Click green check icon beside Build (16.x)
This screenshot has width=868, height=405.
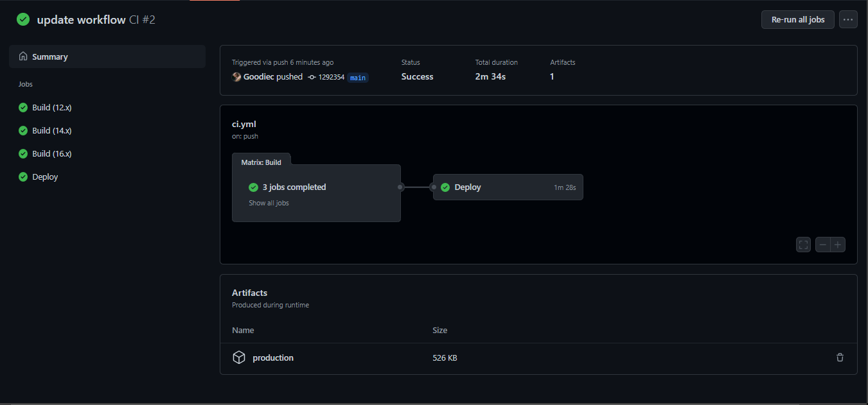coord(23,153)
